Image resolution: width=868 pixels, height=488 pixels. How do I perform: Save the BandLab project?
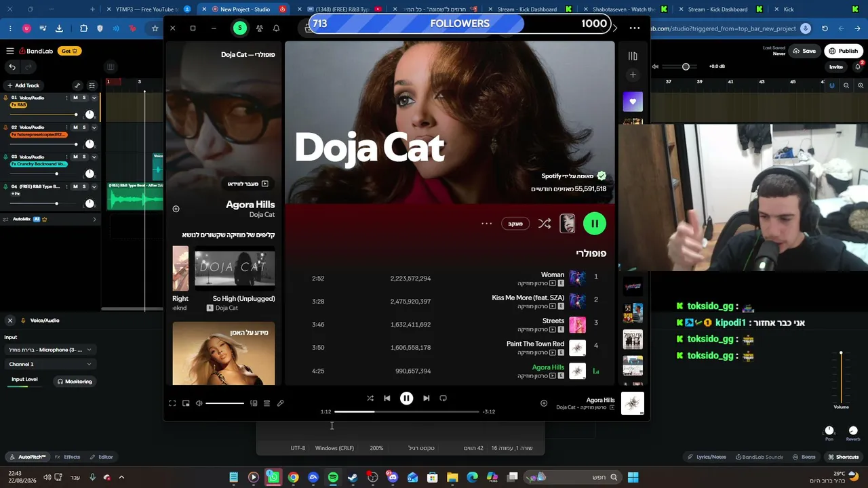pyautogui.click(x=805, y=51)
